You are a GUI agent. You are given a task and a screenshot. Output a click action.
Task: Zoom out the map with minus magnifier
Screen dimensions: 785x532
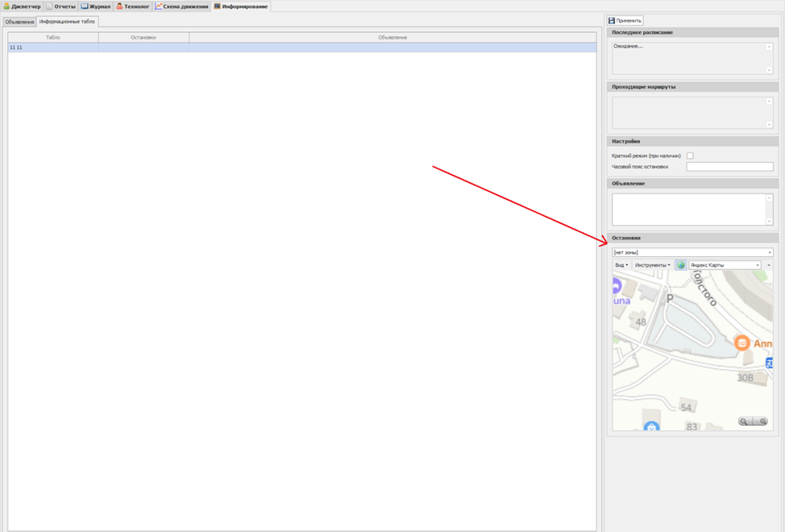(744, 422)
